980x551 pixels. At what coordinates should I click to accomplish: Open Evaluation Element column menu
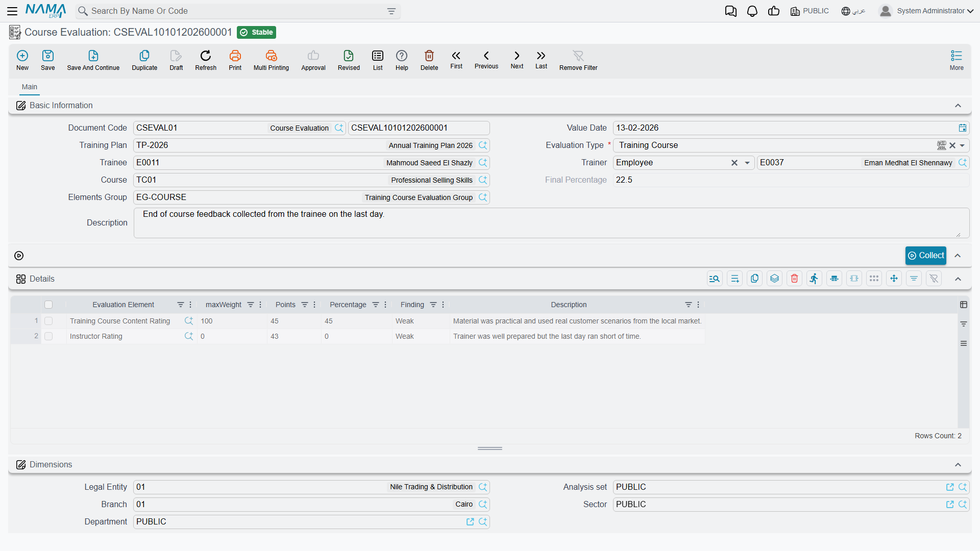pos(190,305)
